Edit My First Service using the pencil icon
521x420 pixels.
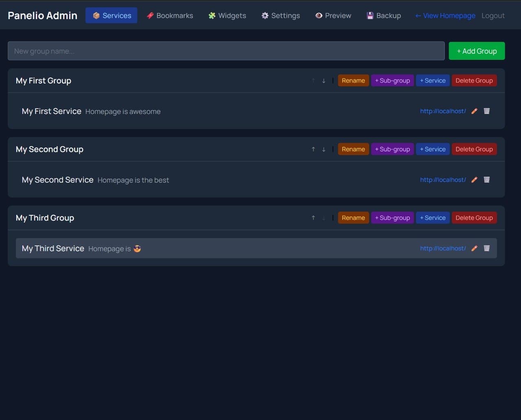[474, 111]
